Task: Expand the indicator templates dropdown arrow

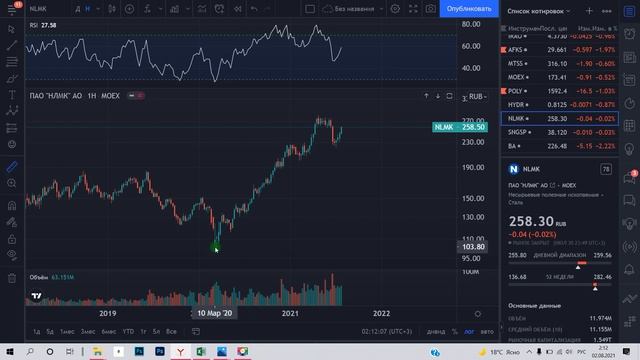Action: [187, 9]
